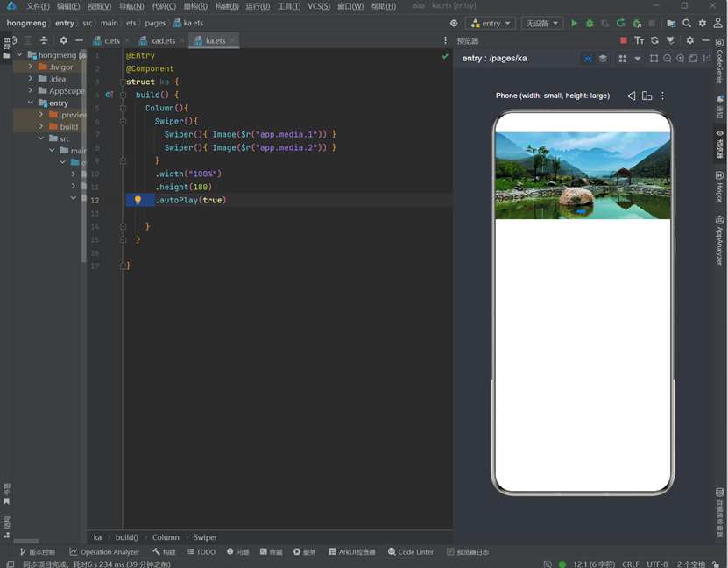
Task: Run the entry module with green play button
Action: [x=575, y=23]
